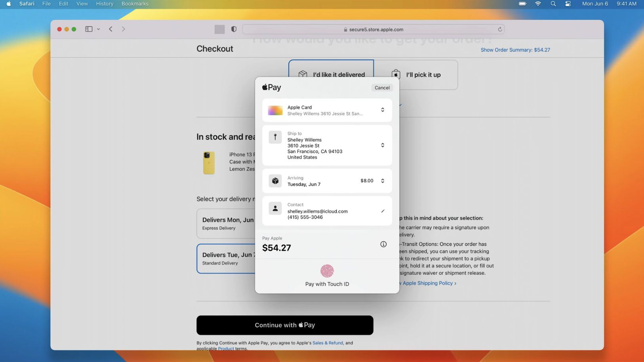Change the Apple Card payment method
The width and height of the screenshot is (644, 362).
[x=327, y=110]
